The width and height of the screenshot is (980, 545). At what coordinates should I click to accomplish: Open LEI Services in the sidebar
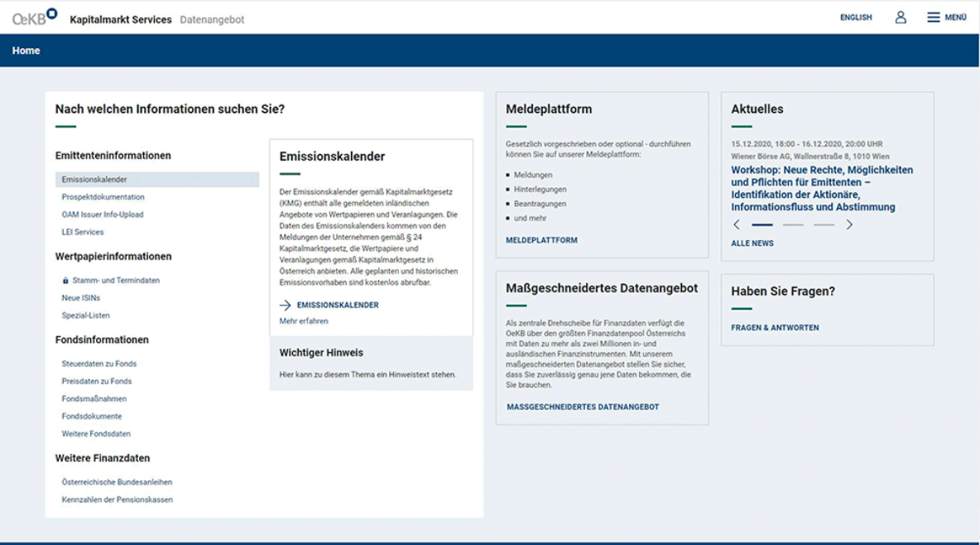(x=81, y=232)
